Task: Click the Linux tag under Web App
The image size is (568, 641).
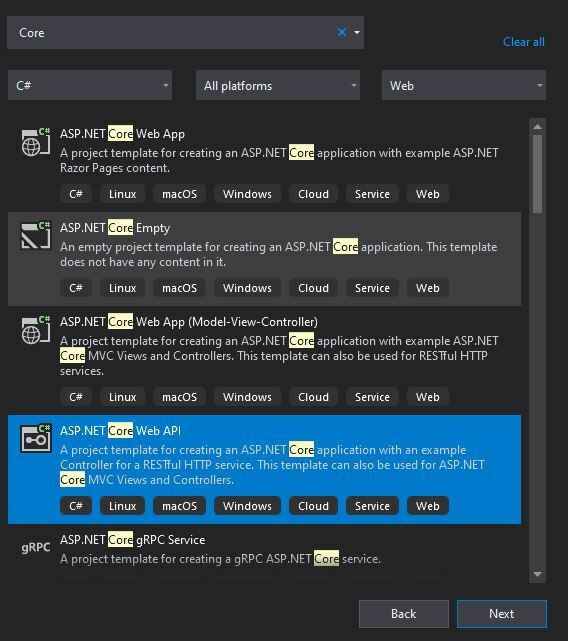Action: (122, 194)
